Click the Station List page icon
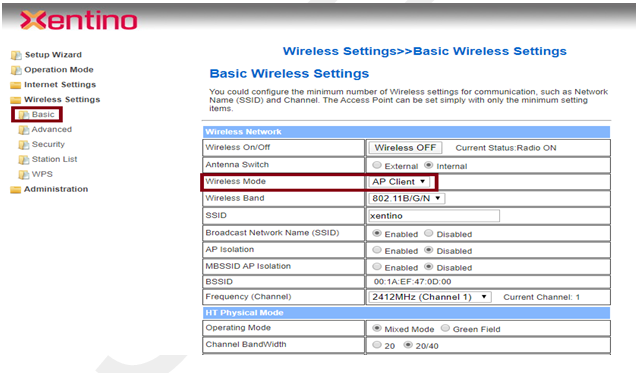Image resolution: width=640 pixels, height=373 pixels. (24, 160)
